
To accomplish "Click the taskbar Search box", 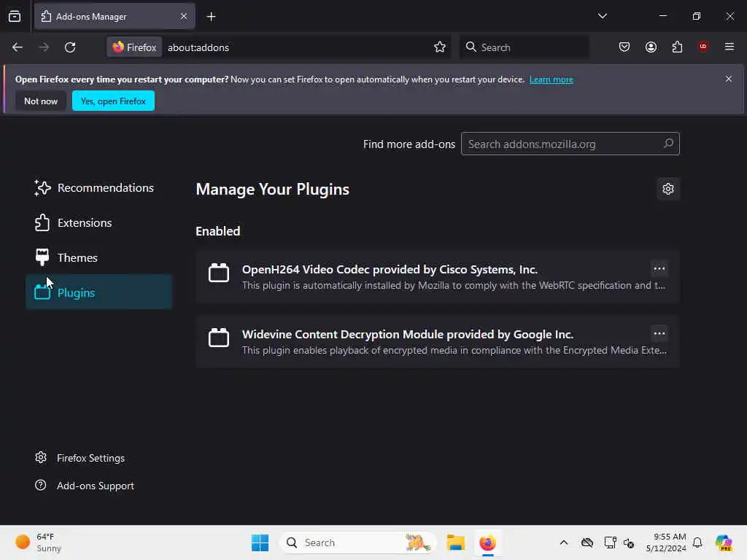I will click(357, 542).
